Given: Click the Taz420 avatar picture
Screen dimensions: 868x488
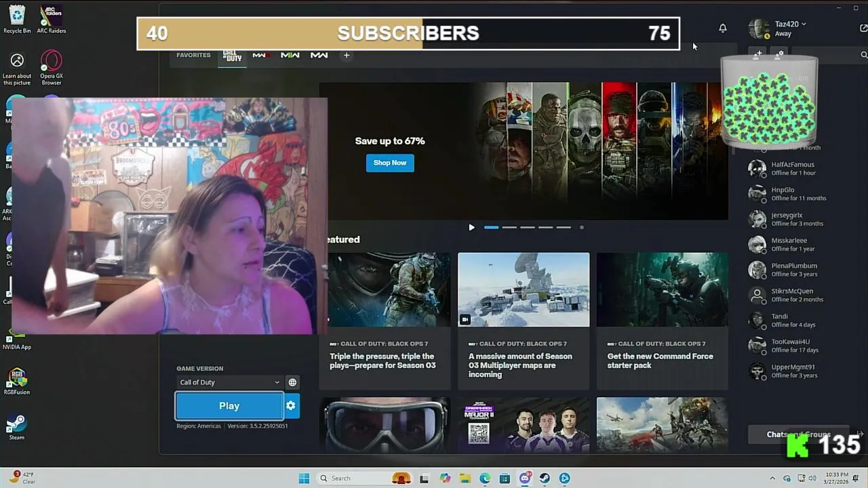Looking at the screenshot, I should (758, 28).
